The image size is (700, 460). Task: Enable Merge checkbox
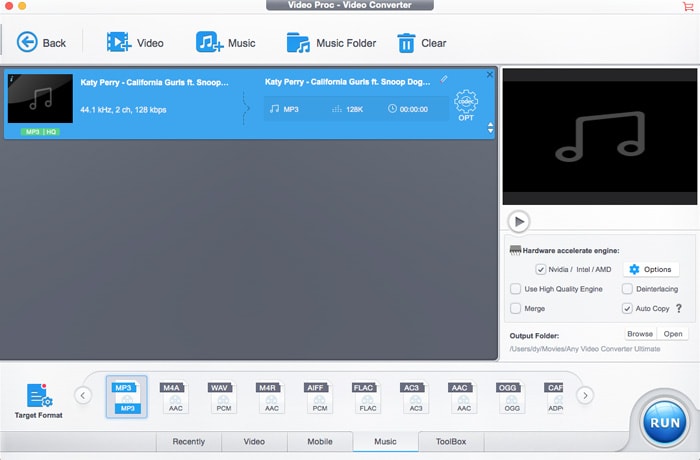(x=515, y=308)
